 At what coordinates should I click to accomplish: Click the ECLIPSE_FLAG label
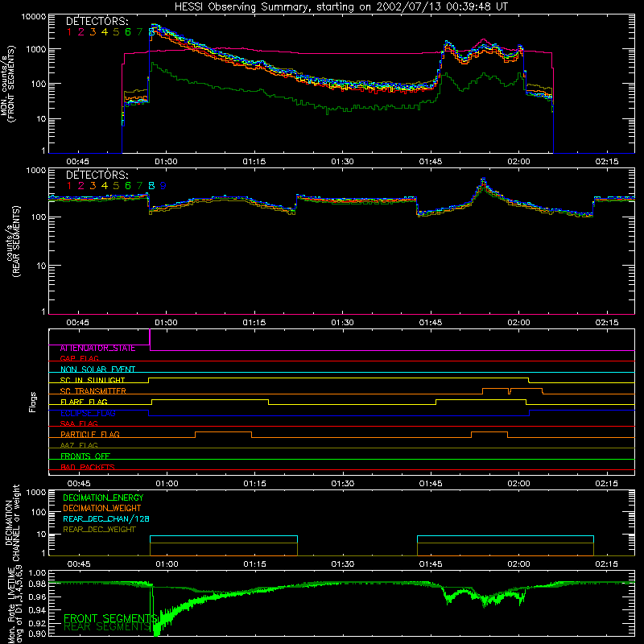[88, 413]
